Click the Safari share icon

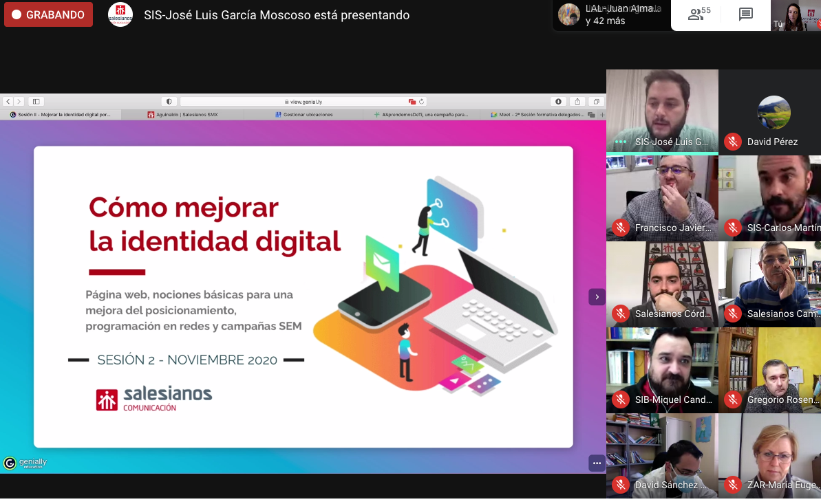(x=577, y=101)
